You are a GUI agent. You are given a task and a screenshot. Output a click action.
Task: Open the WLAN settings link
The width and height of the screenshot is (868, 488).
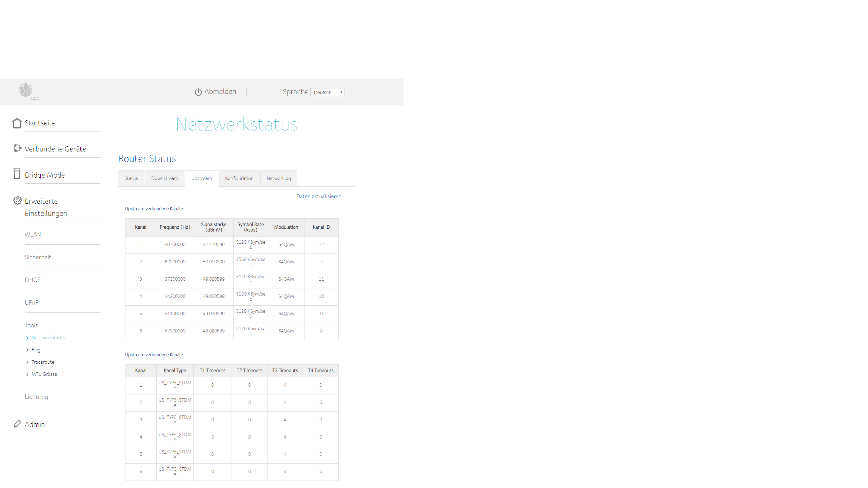coord(33,235)
